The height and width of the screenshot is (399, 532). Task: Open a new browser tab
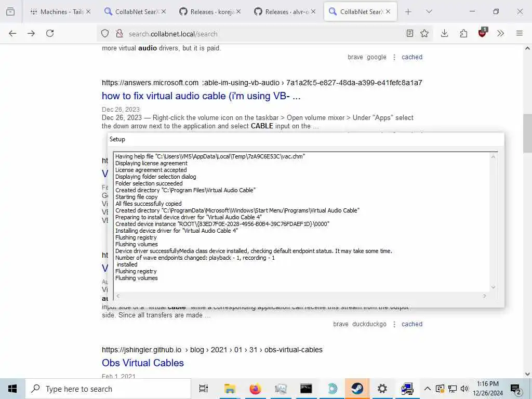pos(408,11)
